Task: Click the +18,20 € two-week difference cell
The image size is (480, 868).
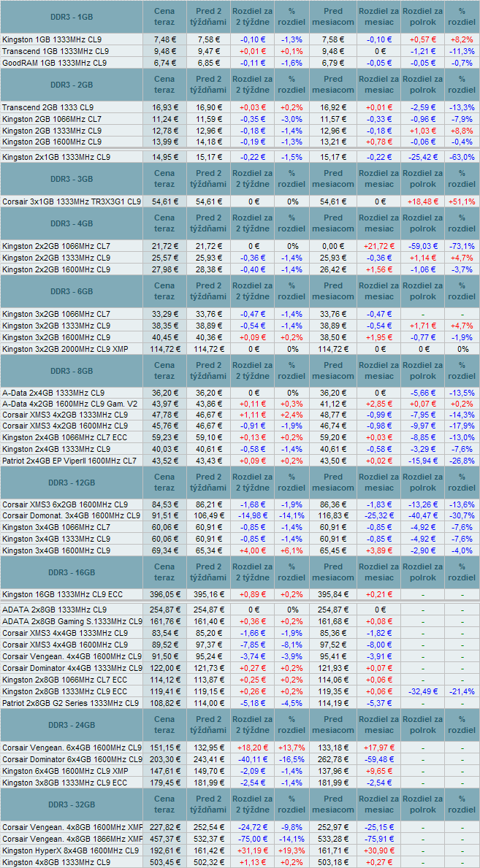Action: (x=252, y=748)
